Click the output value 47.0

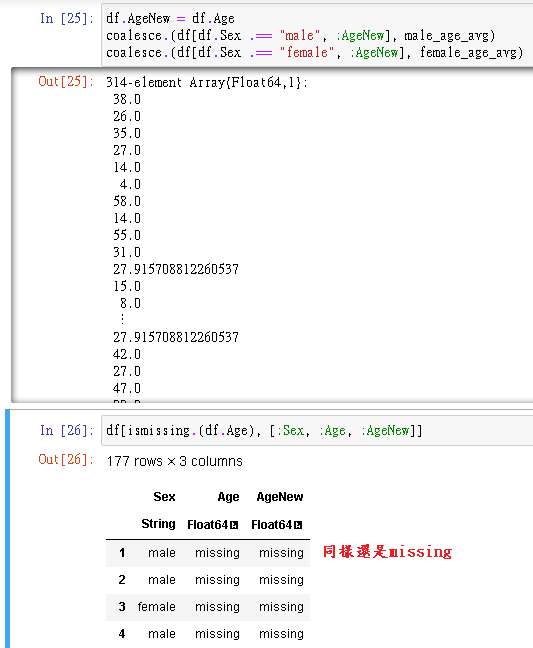click(127, 388)
